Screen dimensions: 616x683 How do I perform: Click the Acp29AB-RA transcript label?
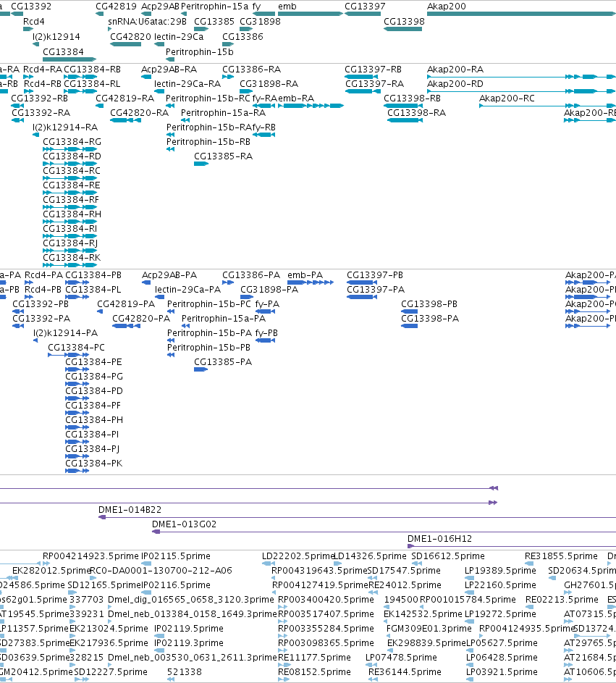[x=169, y=70]
